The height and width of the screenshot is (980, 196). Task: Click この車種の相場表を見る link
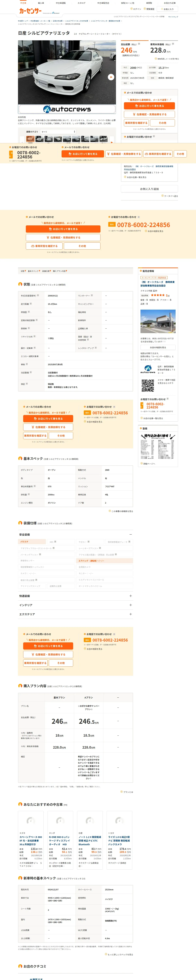click(121, 511)
